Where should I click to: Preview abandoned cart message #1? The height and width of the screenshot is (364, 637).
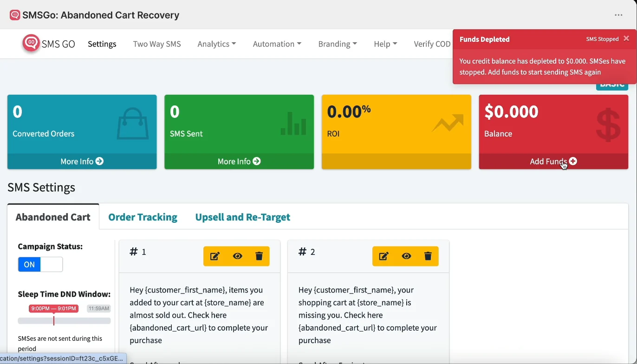click(238, 256)
